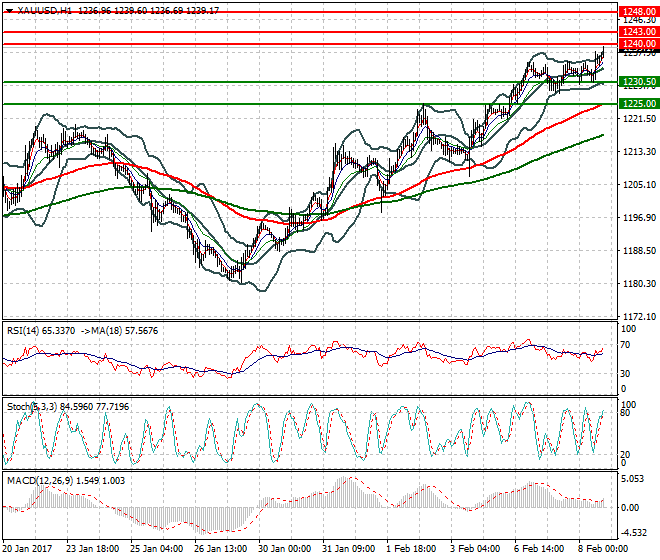Click the RSI(14) 65.3370 indicator label
Screen dimensions: 660x560
[x=41, y=331]
